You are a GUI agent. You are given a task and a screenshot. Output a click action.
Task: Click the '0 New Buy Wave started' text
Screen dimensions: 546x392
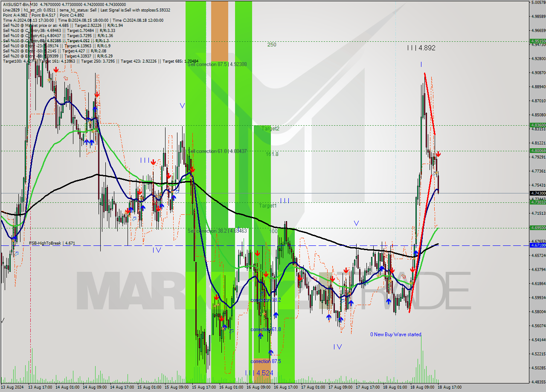click(396, 334)
